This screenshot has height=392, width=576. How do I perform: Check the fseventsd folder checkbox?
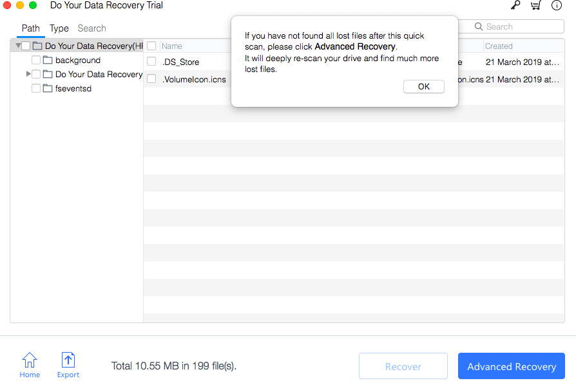click(36, 88)
